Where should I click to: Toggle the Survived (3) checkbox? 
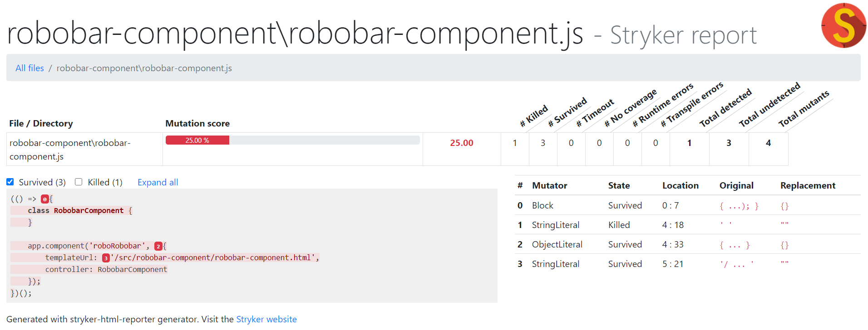[10, 182]
